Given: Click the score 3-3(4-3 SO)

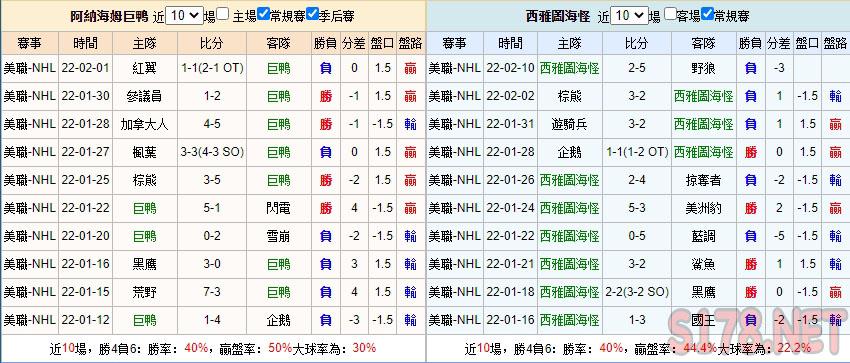Looking at the screenshot, I should 212,152.
